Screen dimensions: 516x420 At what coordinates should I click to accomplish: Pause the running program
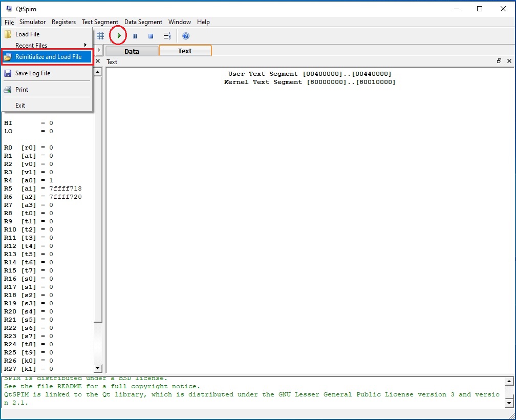coord(135,36)
